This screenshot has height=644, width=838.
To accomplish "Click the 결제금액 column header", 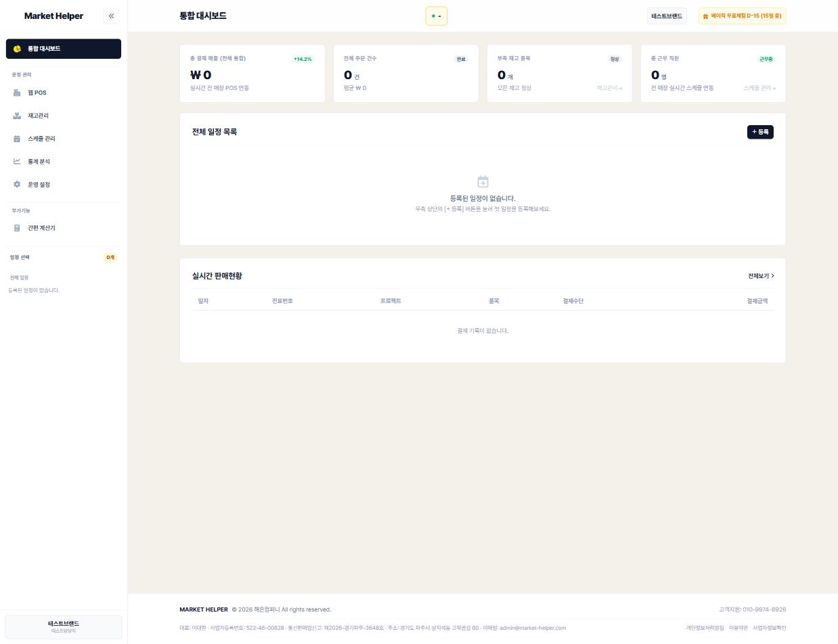I will click(757, 301).
